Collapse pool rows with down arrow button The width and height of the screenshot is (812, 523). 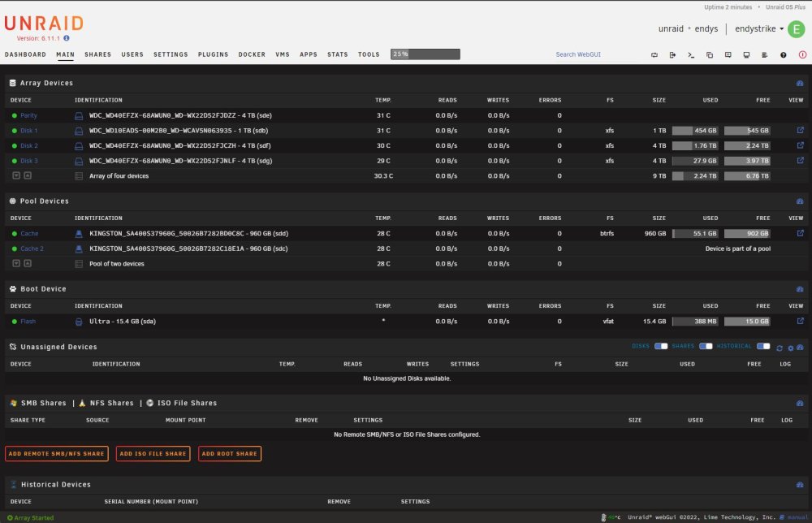16,263
